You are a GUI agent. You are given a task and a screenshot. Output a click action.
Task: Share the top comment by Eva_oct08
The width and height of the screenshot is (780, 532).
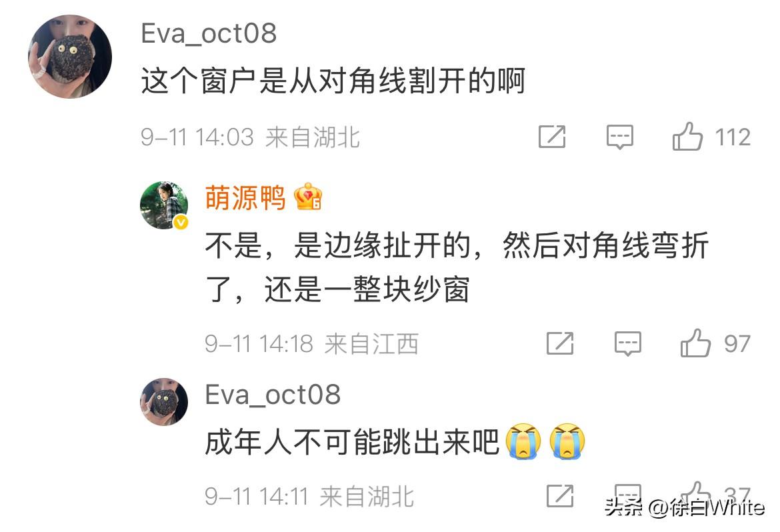point(552,137)
